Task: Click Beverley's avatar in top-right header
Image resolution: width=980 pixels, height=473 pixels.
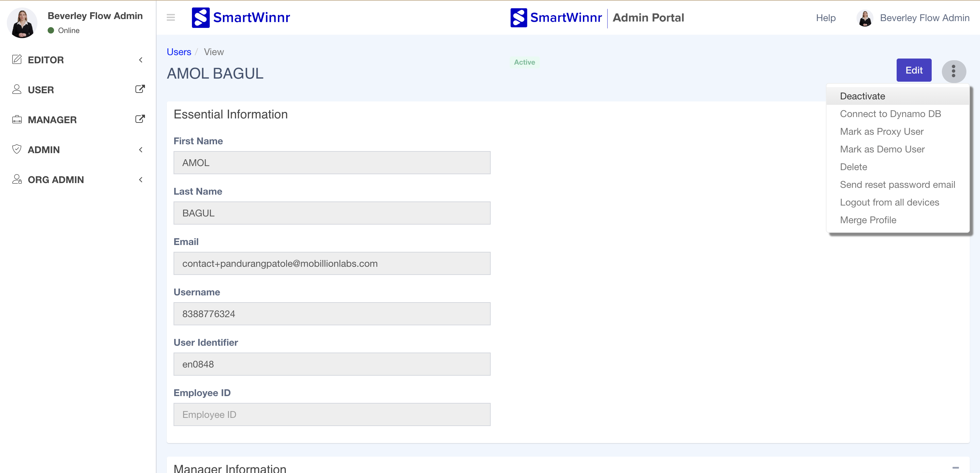Action: click(x=865, y=18)
